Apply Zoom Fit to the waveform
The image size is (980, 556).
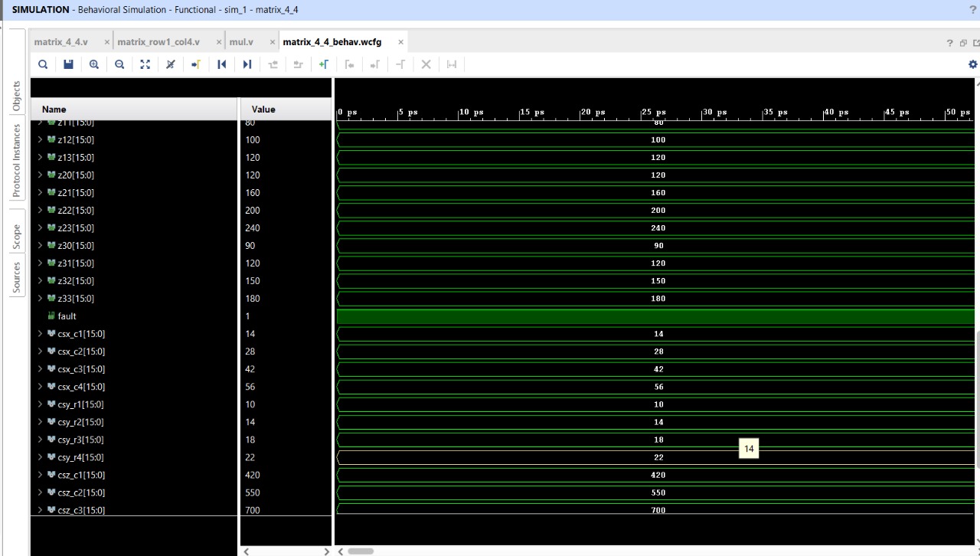(145, 64)
